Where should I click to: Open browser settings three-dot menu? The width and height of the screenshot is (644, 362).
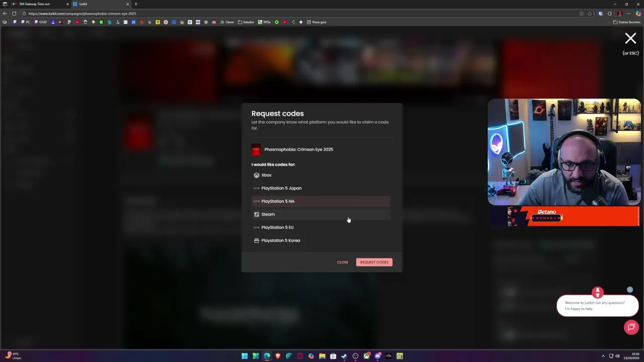point(628,14)
